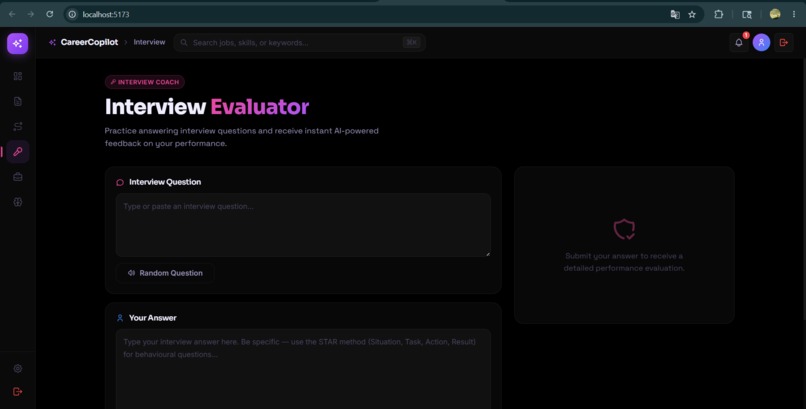Open the brain icon in sidebar
806x409 pixels.
18,202
